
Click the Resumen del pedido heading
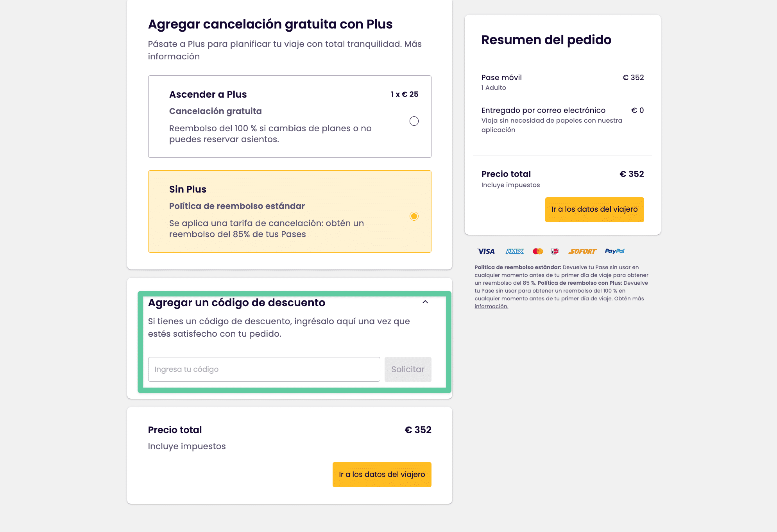546,39
